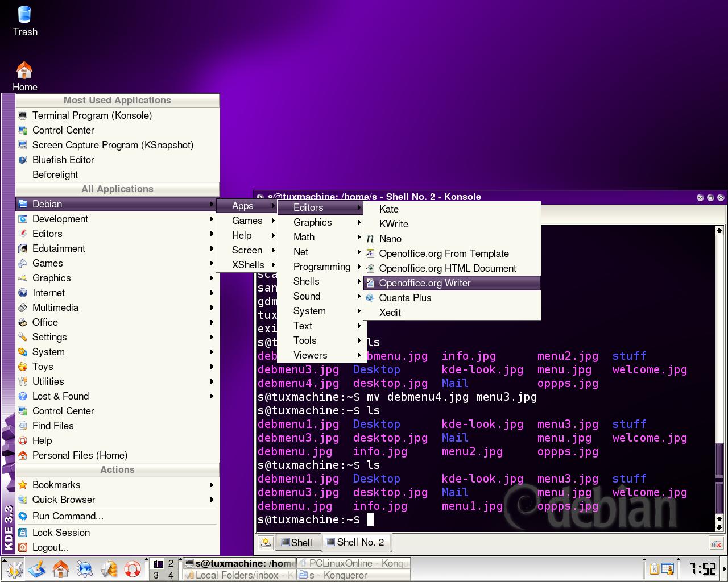
Task: Activate s - Konqueror taskbar button
Action: click(x=353, y=575)
